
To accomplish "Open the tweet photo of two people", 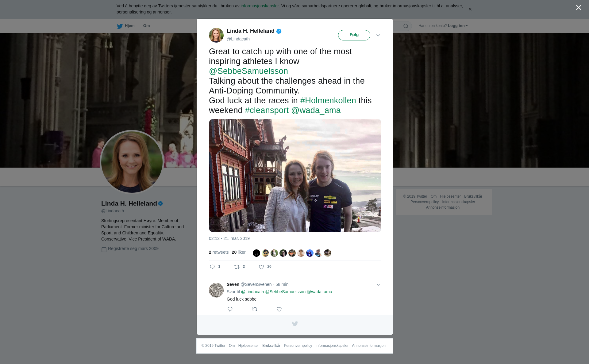I will click(x=295, y=175).
